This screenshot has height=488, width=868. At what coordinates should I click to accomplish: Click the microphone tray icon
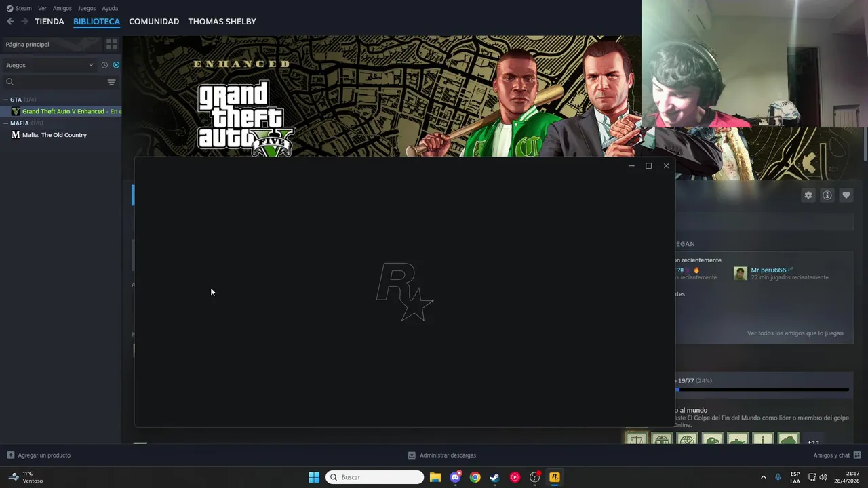tap(778, 477)
